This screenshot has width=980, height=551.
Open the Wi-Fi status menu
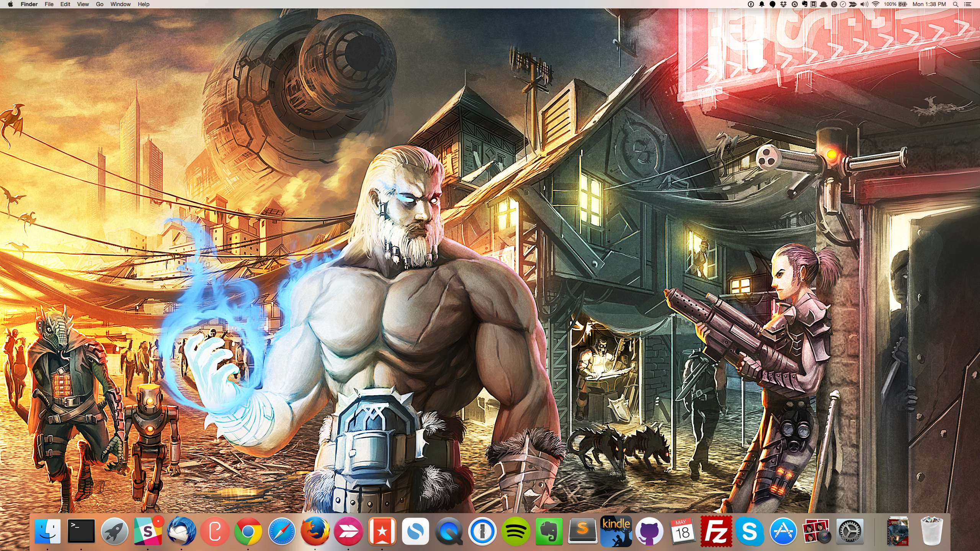tap(875, 4)
